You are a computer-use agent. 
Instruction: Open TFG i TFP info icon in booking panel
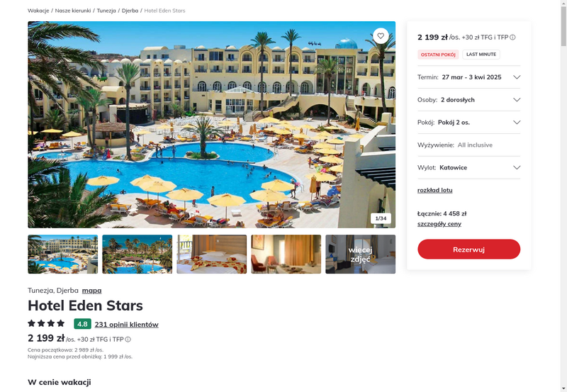pos(512,38)
